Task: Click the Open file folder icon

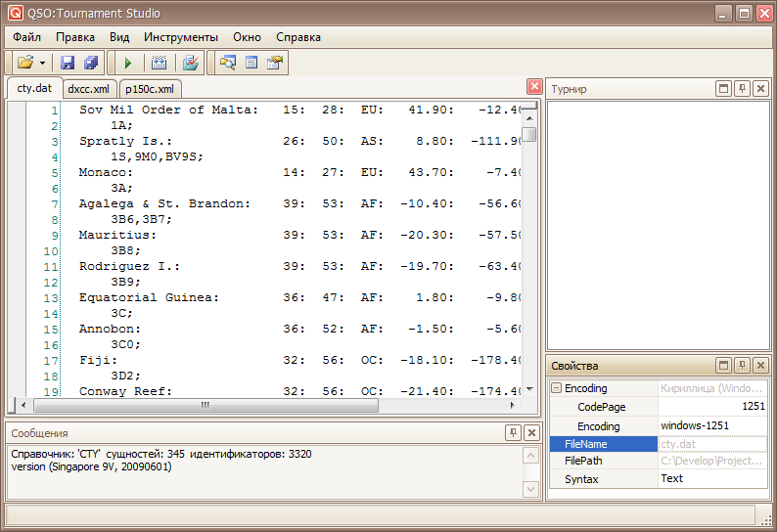Action: click(24, 63)
